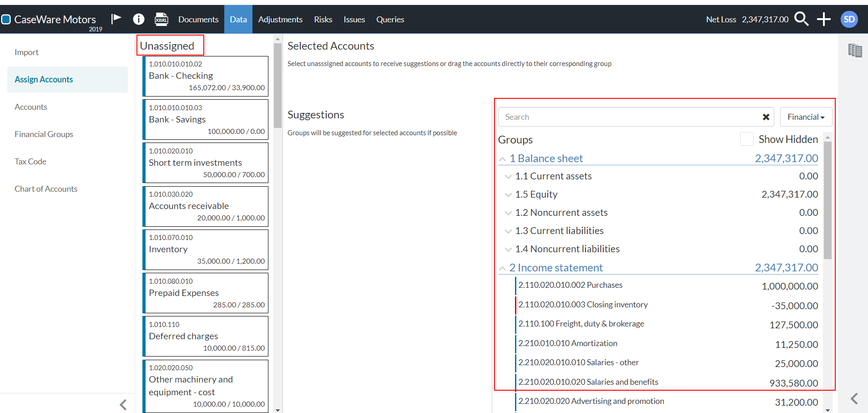This screenshot has height=413, width=868.
Task: Open the search magnifier icon
Action: click(x=801, y=19)
